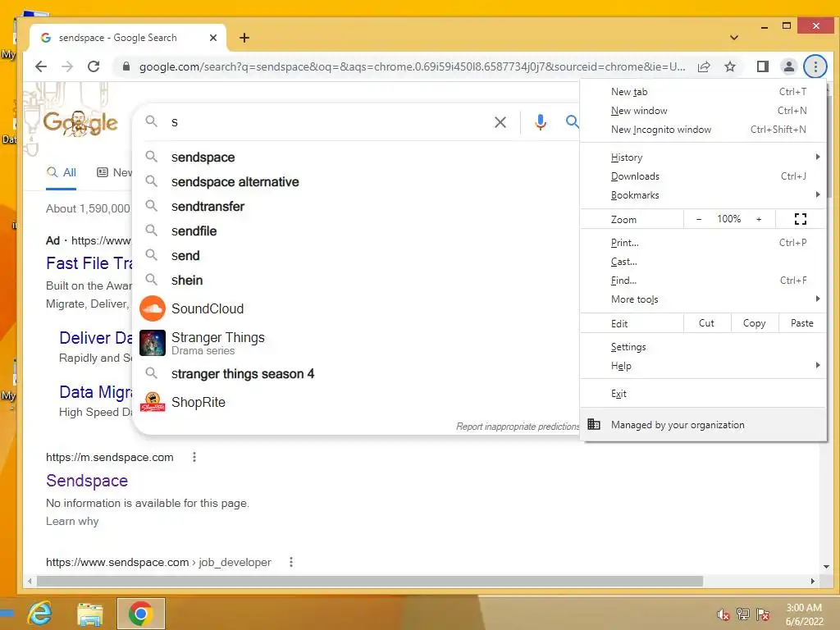840x630 pixels.
Task: Select SoundCloud suggestion icon
Action: point(153,308)
